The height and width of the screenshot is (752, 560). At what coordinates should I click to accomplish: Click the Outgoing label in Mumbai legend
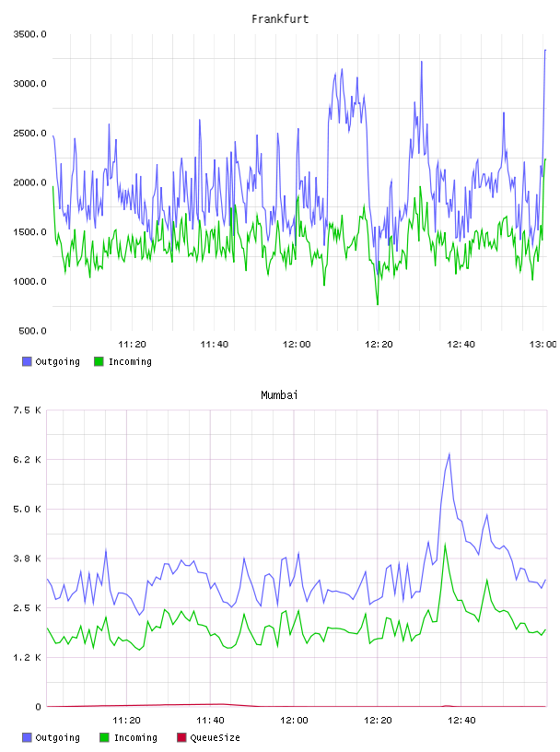[57, 737]
